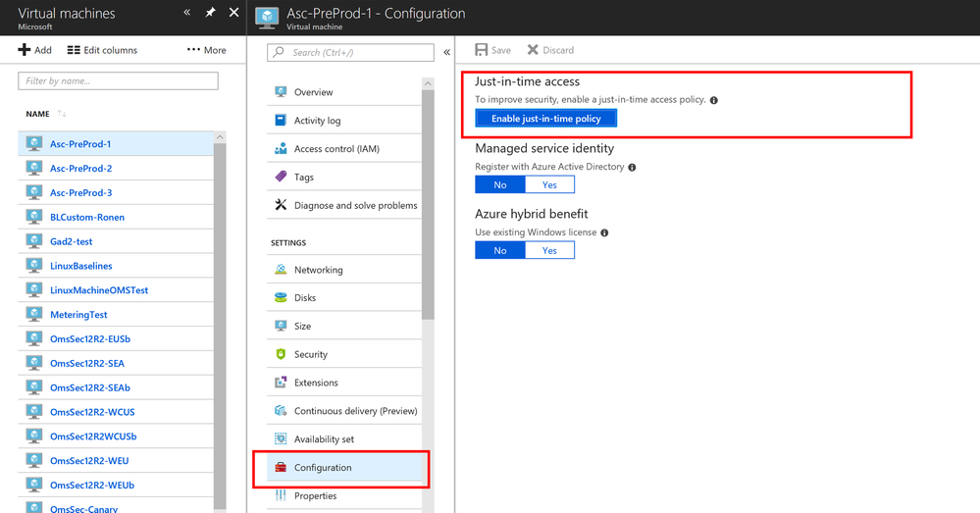Open the Availability set icon

281,438
